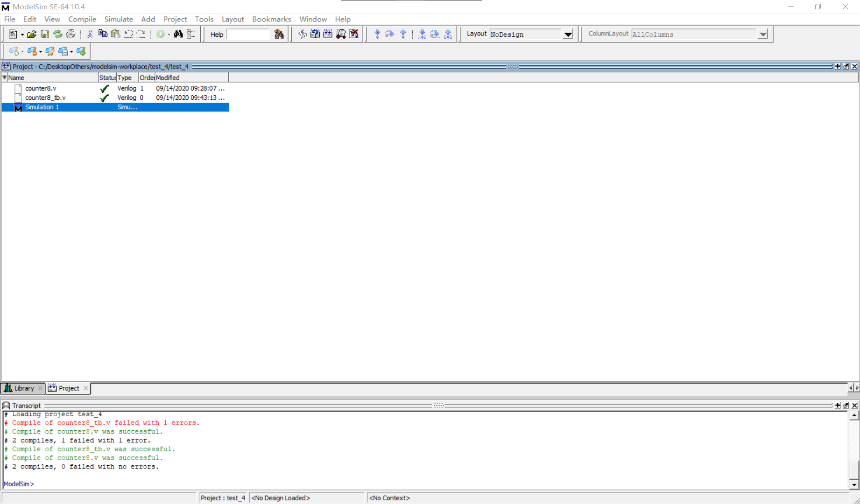Click the Redo arrow icon
This screenshot has height=504, width=860.
pyautogui.click(x=141, y=34)
